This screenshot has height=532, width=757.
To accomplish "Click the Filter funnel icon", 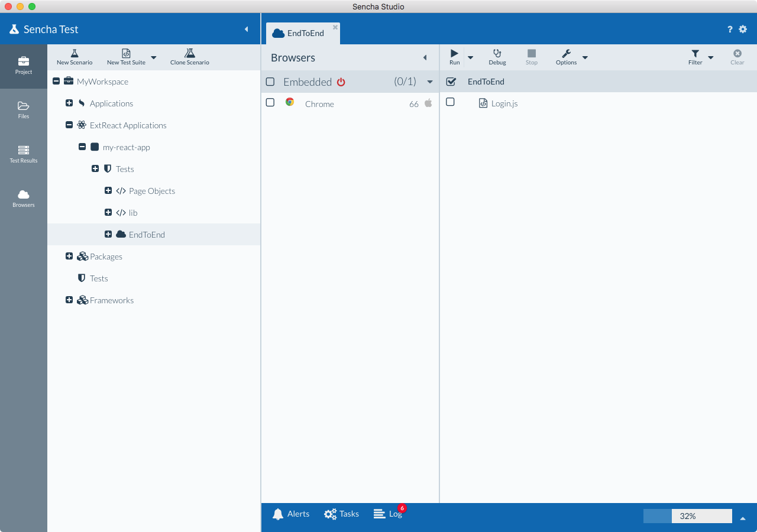I will point(695,53).
